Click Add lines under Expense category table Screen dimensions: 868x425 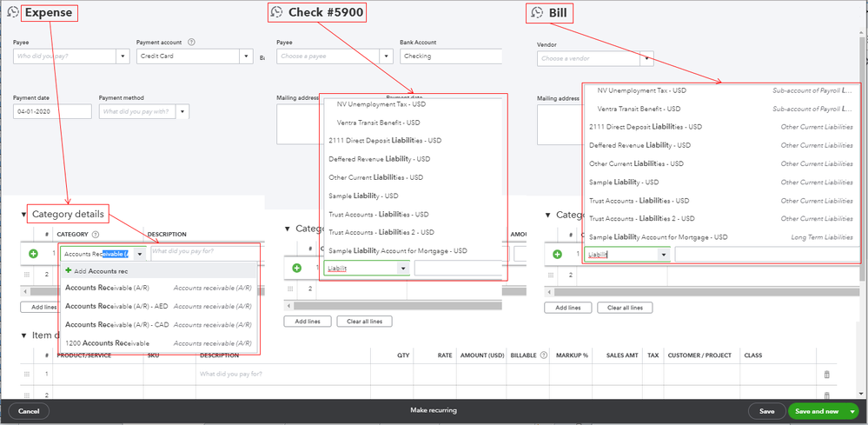[x=39, y=307]
